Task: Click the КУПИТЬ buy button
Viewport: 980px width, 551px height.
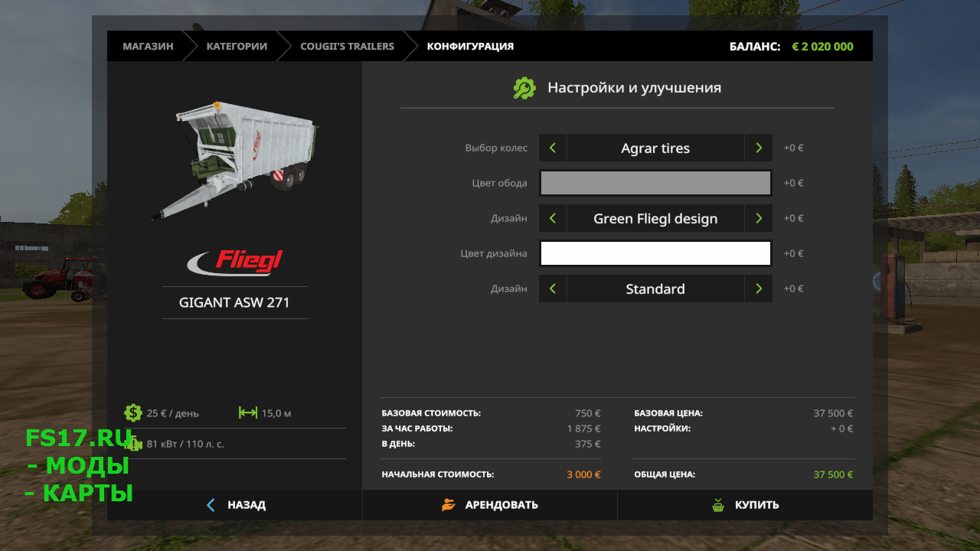Action: coord(745,505)
